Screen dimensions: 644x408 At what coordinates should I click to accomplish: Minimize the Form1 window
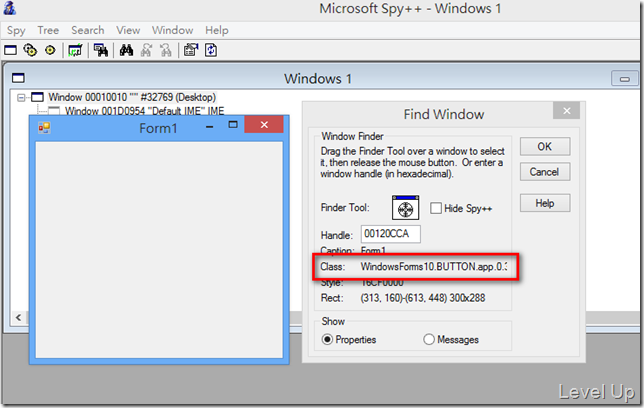(209, 127)
